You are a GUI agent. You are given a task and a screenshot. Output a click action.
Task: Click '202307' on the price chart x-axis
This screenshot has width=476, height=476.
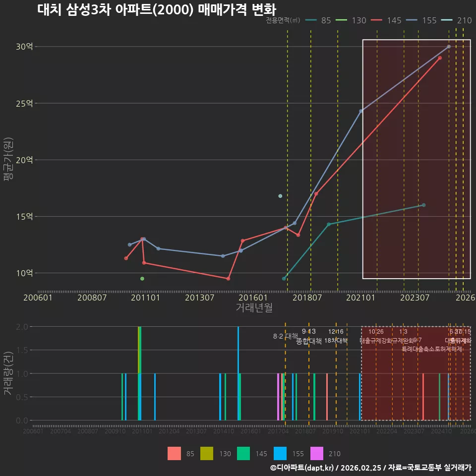click(x=415, y=297)
